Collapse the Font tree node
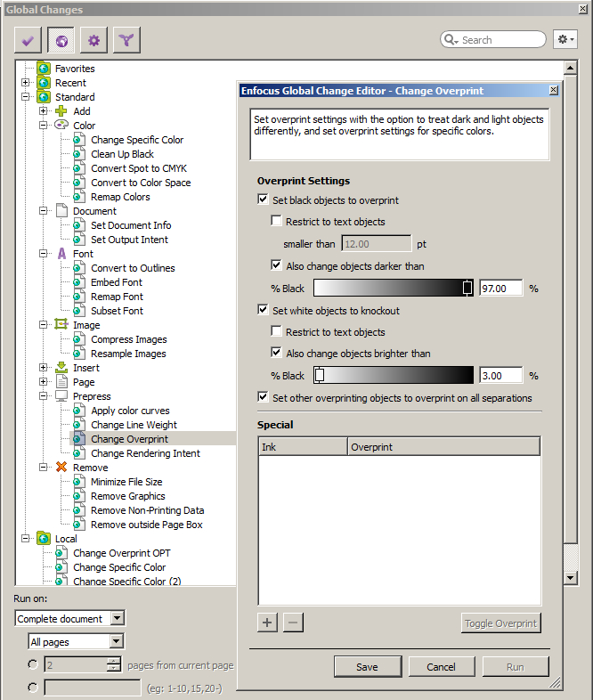Screen dimensions: 593x700 (x=44, y=254)
